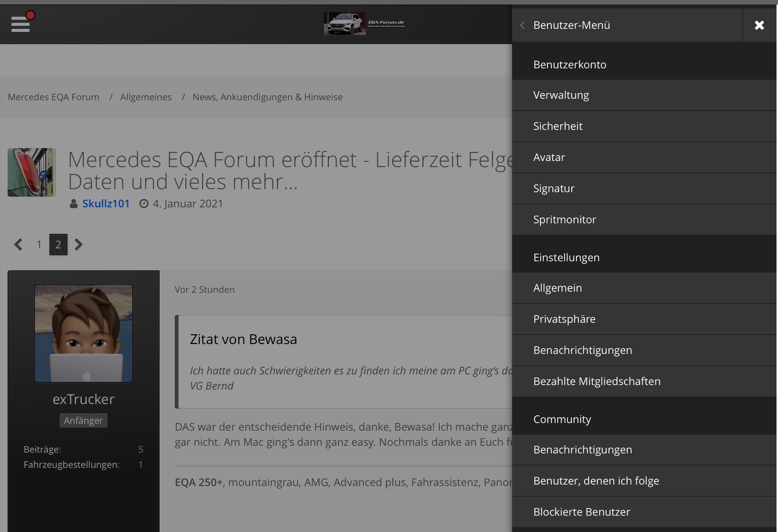Click the EQA-Forum.de logo
This screenshot has width=778, height=532.
(364, 23)
